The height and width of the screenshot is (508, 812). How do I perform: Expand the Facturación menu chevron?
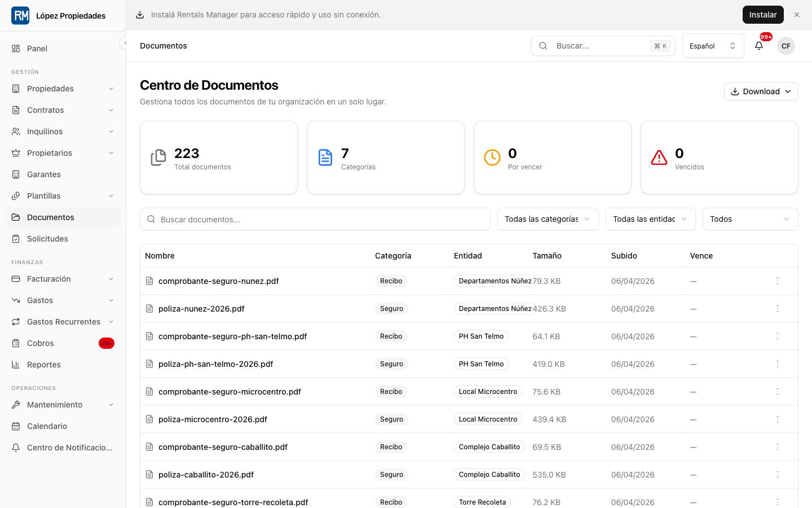coord(111,279)
